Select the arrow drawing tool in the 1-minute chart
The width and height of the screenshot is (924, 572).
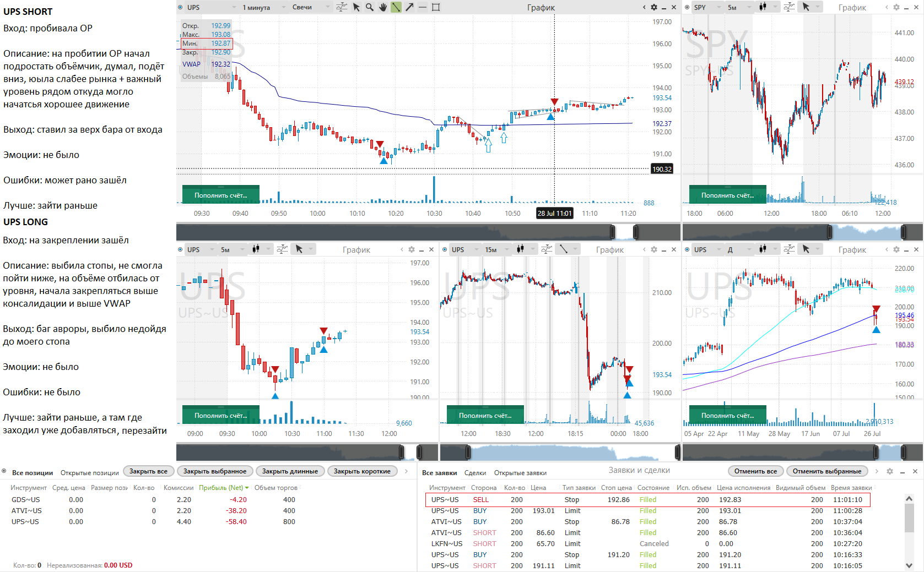pos(409,7)
